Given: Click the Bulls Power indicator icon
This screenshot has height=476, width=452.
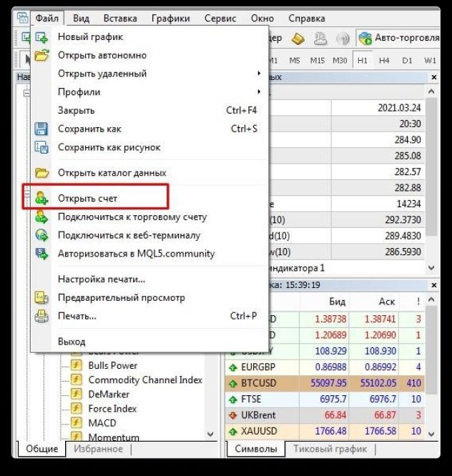Looking at the screenshot, I should [x=77, y=365].
